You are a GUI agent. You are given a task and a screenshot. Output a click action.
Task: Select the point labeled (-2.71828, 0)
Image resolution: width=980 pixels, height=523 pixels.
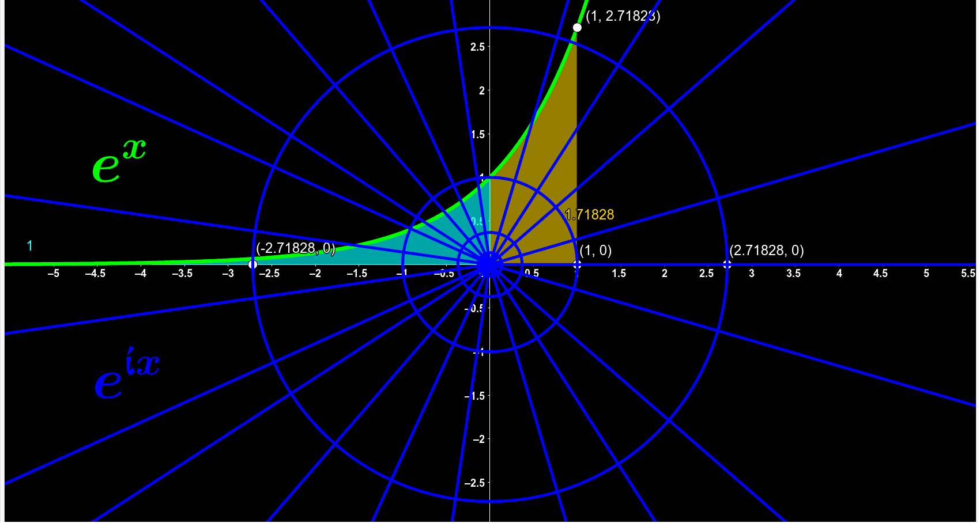coord(252,264)
